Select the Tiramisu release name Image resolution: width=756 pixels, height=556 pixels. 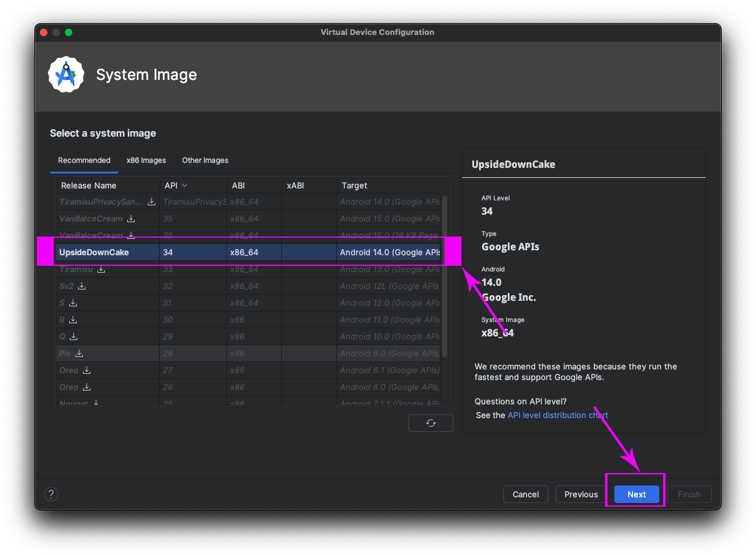pyautogui.click(x=76, y=270)
